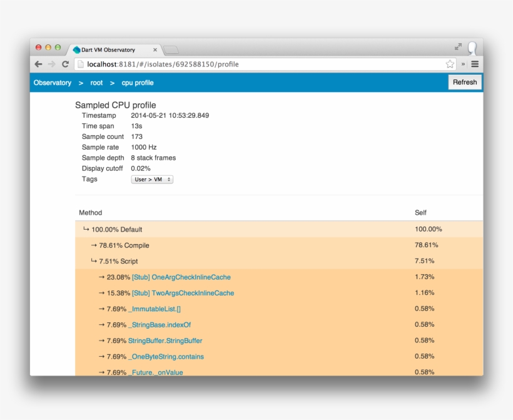
Task: Close the Dart VM Observatory tab
Action: tap(155, 49)
